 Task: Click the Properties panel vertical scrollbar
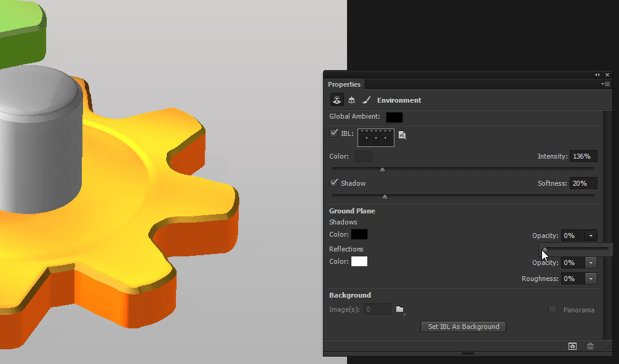click(607, 225)
